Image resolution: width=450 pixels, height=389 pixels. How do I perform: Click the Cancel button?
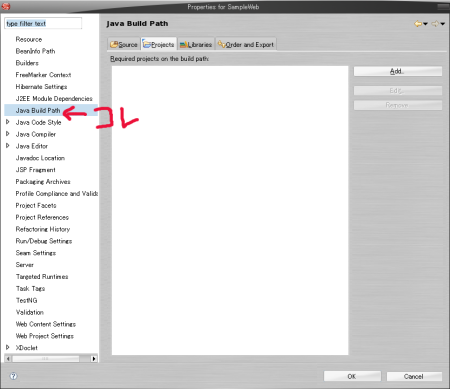pos(414,376)
